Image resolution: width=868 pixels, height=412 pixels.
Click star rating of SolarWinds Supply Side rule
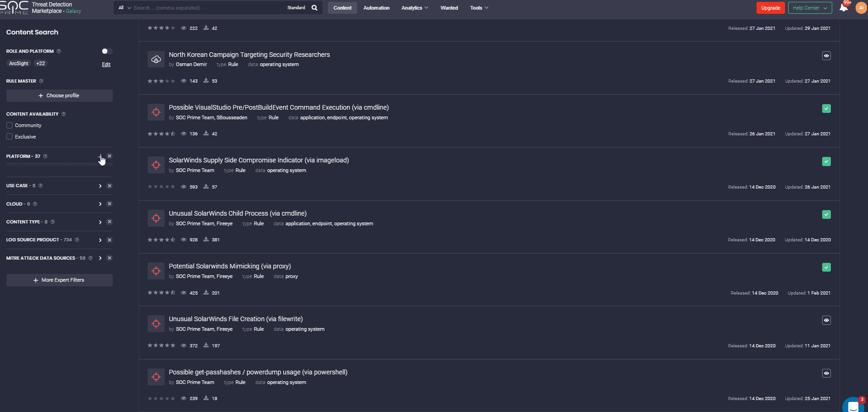(161, 187)
